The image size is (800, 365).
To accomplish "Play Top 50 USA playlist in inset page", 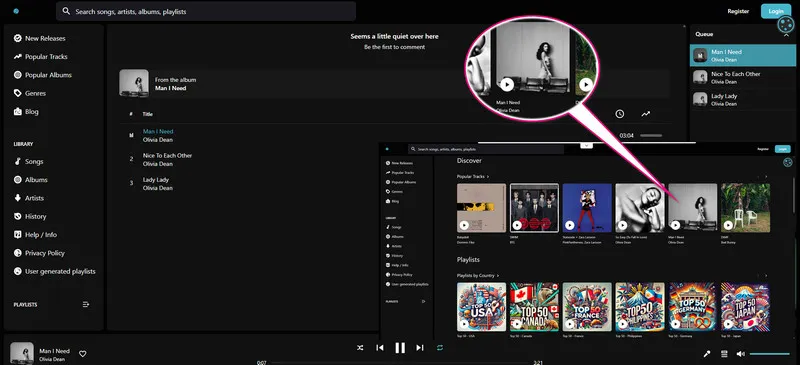I will [464, 324].
